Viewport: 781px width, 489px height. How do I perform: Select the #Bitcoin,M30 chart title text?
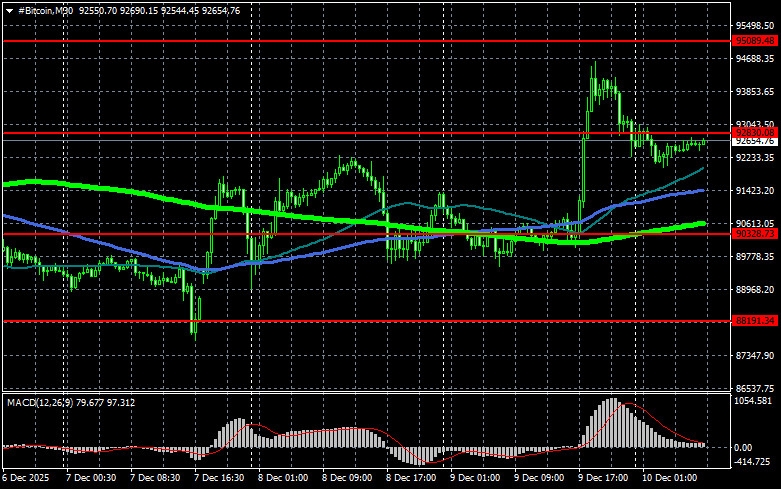point(45,10)
